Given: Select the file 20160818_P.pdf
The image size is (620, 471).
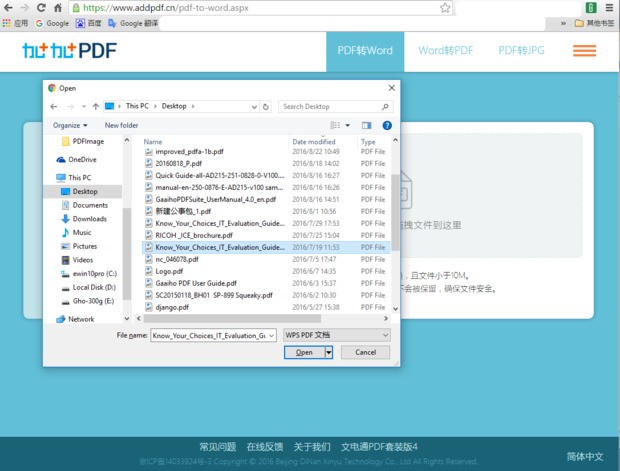Looking at the screenshot, I should 266,163.
